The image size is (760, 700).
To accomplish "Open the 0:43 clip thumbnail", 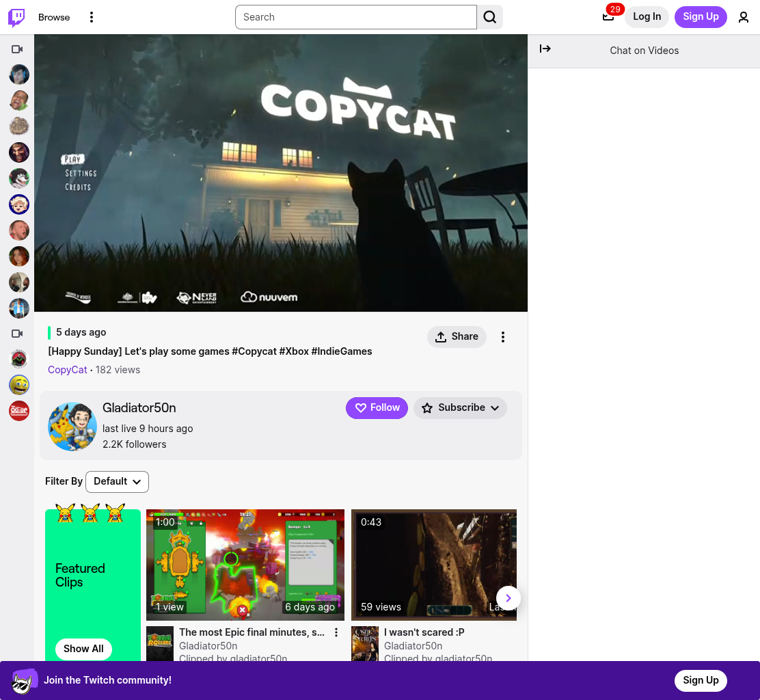I will 434,565.
